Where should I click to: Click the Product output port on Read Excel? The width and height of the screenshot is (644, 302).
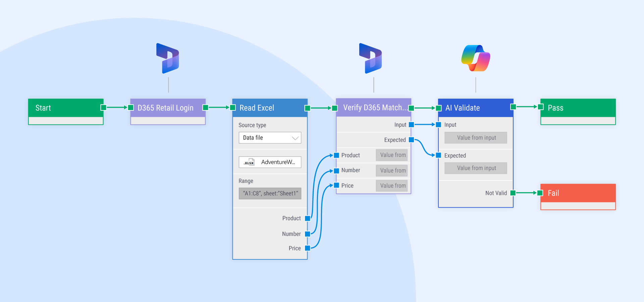click(307, 218)
